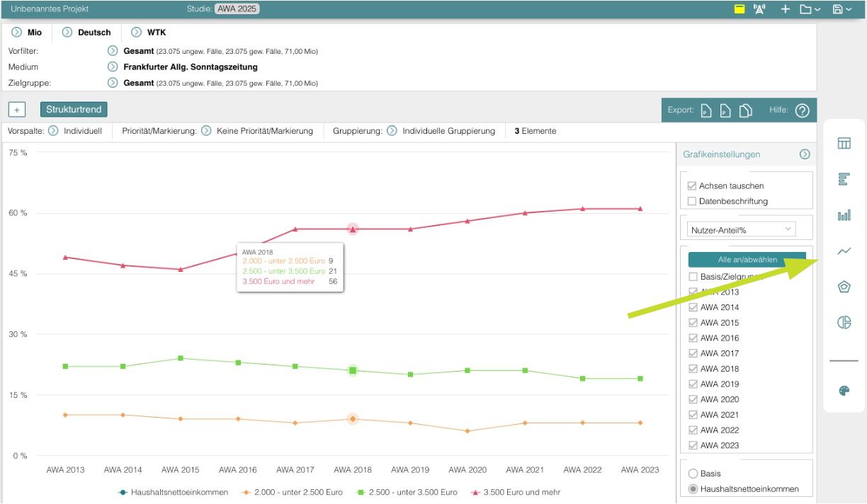Open the Nutzer-Anteil% dropdown
The image size is (867, 504).
point(742,229)
